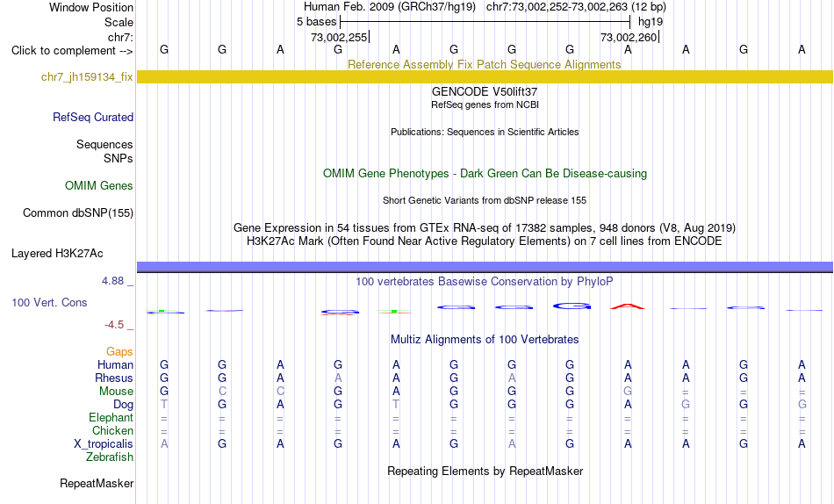834x504 pixels.
Task: Open the Layered H3K27Ac track label
Action: [x=57, y=254]
